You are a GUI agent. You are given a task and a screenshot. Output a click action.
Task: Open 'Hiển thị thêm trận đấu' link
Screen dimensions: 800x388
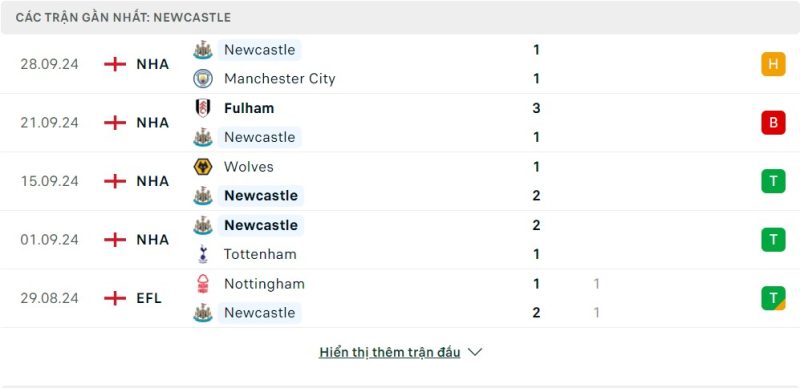pos(390,352)
